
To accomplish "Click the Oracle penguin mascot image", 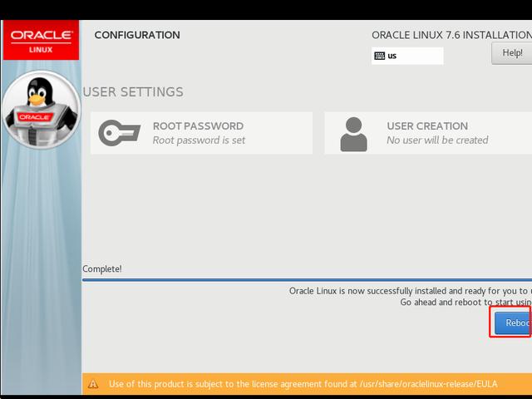I will point(41,110).
